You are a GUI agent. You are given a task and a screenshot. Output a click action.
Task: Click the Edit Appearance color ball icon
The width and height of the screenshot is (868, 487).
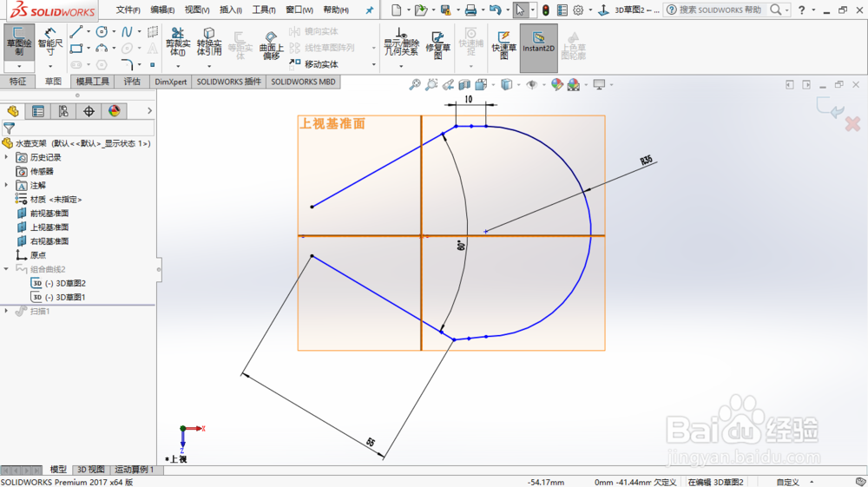click(x=557, y=85)
